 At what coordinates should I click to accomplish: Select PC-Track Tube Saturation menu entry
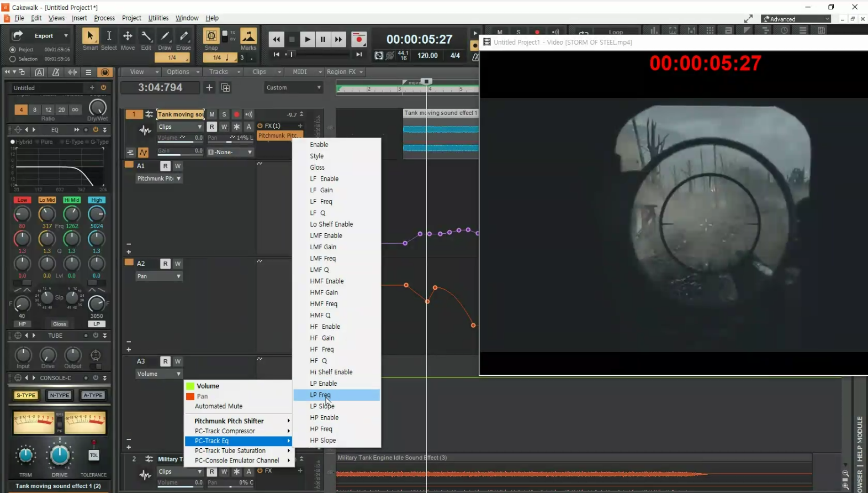pyautogui.click(x=239, y=451)
